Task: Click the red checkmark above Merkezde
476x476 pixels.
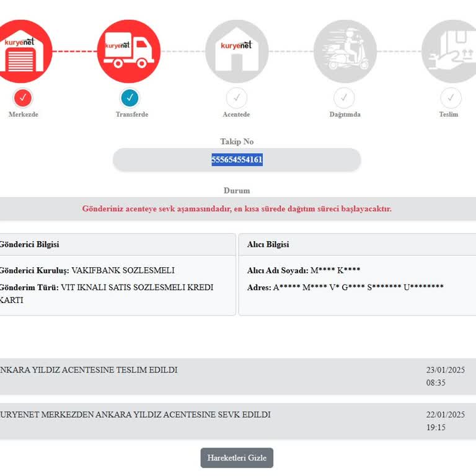Action: tap(23, 98)
